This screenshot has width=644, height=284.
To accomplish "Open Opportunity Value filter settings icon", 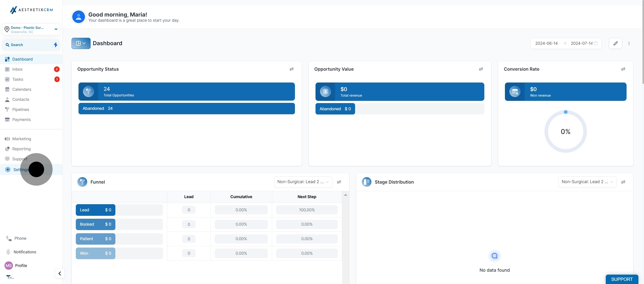I will pyautogui.click(x=481, y=69).
